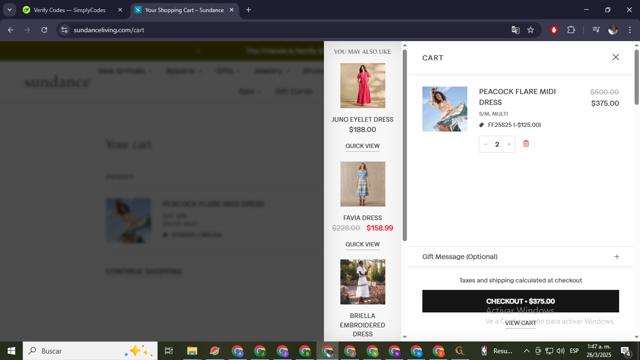Click the FF25S25 discount code tag icon
The width and height of the screenshot is (640, 360).
(482, 125)
